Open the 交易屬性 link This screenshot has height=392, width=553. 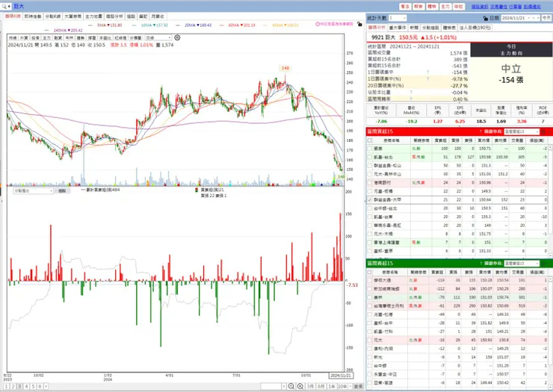point(498,7)
